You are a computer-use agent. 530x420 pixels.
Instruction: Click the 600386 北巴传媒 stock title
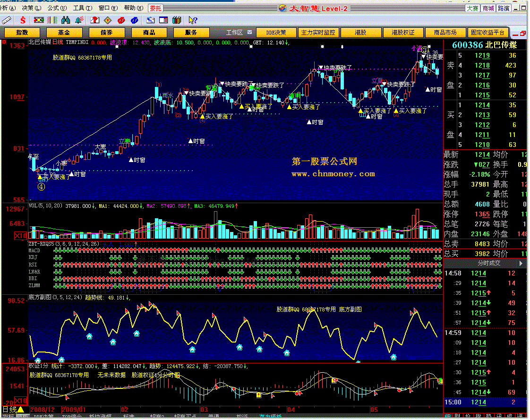tap(484, 45)
